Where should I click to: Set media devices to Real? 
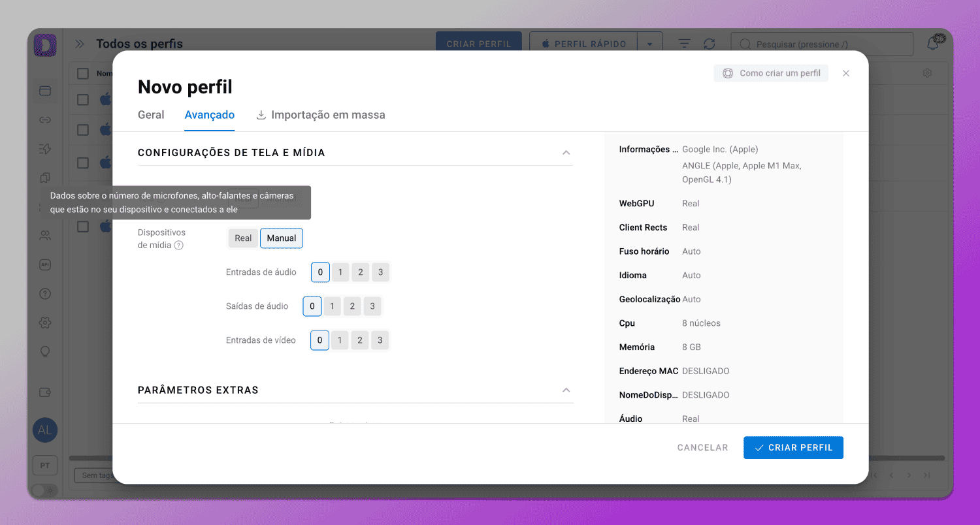pyautogui.click(x=243, y=238)
